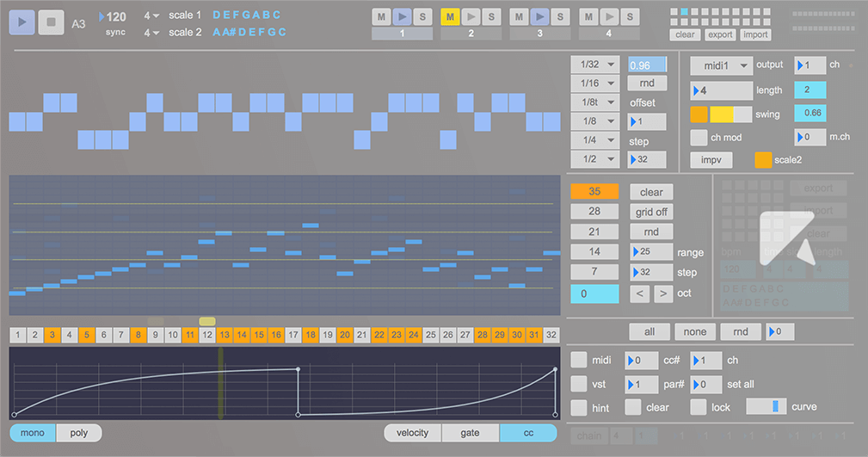Toggle step 32 in step row
Image resolution: width=868 pixels, height=457 pixels.
551,335
